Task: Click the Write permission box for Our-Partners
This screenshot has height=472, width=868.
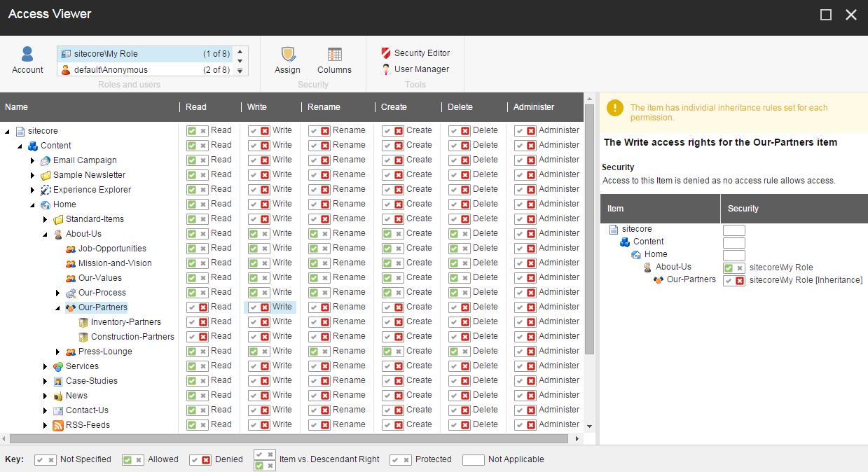Action: [259, 307]
